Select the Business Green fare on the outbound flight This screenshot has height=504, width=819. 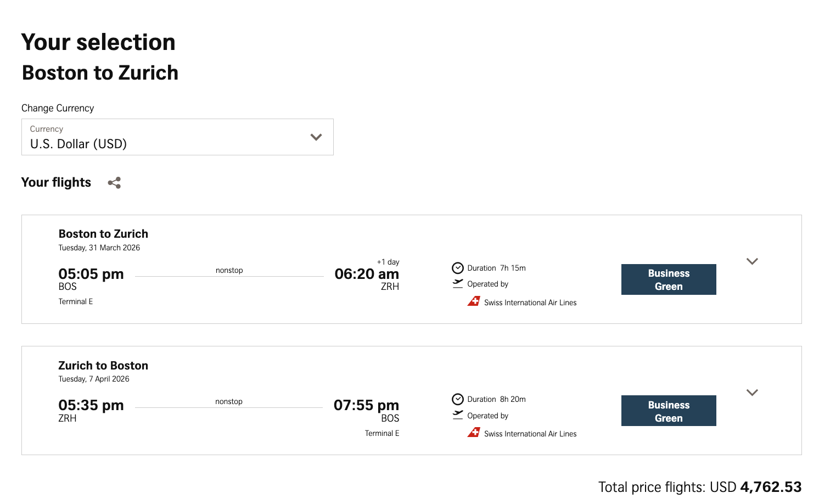(669, 279)
